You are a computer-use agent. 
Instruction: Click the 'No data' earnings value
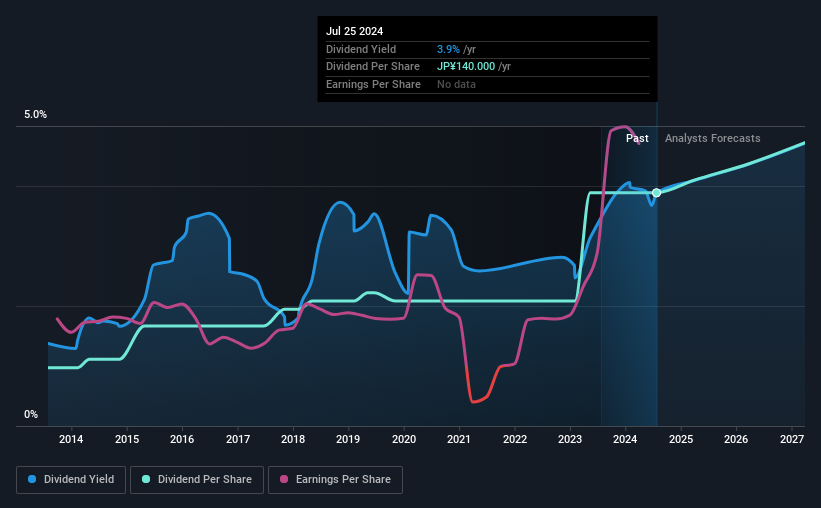tap(457, 84)
